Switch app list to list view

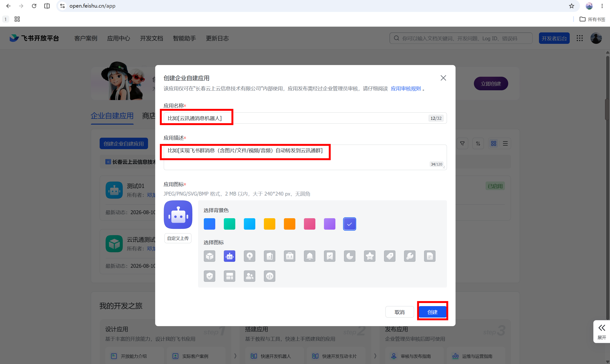[505, 143]
